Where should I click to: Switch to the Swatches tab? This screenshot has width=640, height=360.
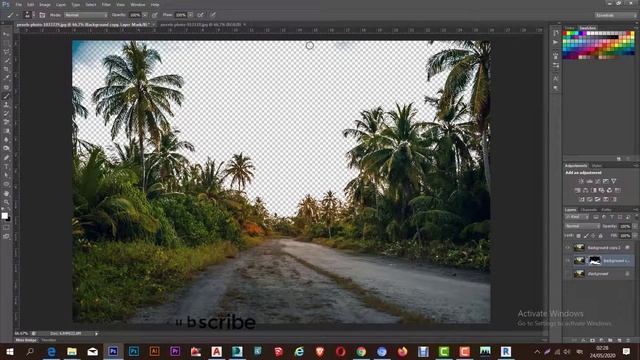click(588, 28)
